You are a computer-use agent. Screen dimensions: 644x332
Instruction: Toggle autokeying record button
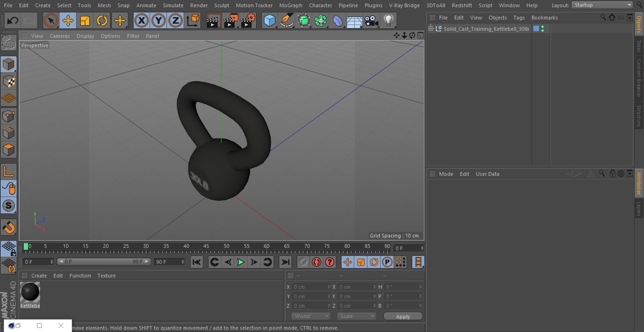pyautogui.click(x=316, y=262)
